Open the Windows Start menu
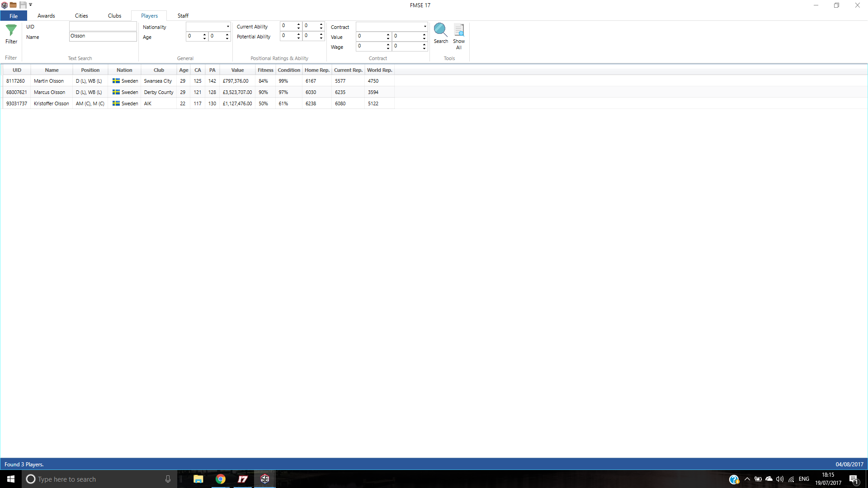 pos(11,479)
